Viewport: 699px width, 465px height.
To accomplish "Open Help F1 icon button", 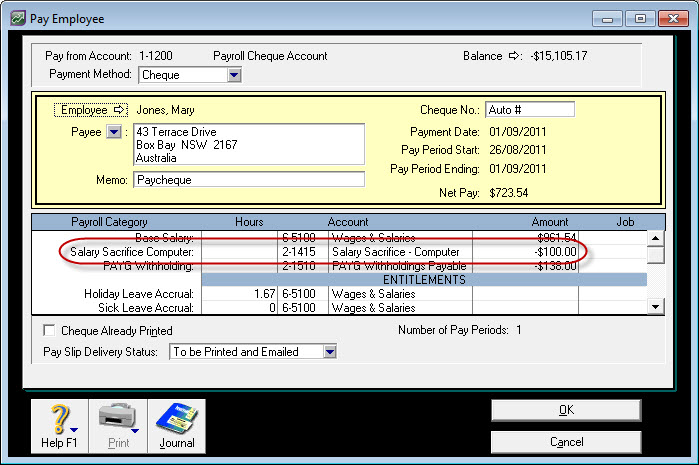I will [x=59, y=426].
